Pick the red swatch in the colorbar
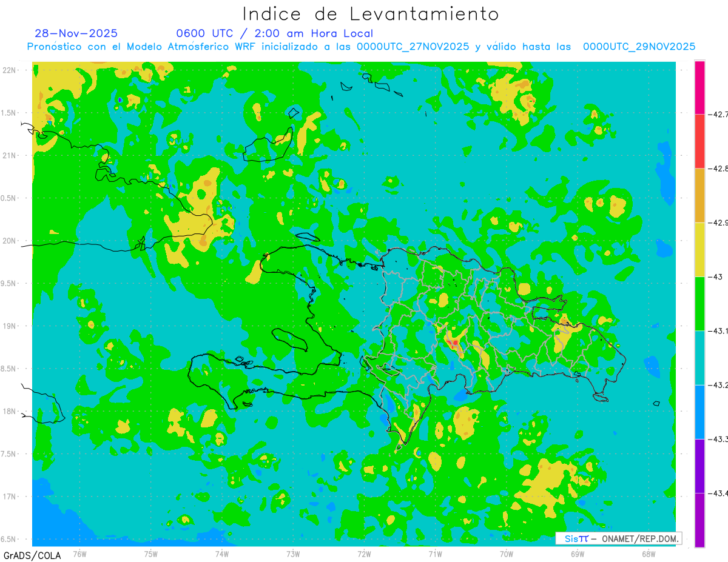Screen dimensions: 728x562 699,141
